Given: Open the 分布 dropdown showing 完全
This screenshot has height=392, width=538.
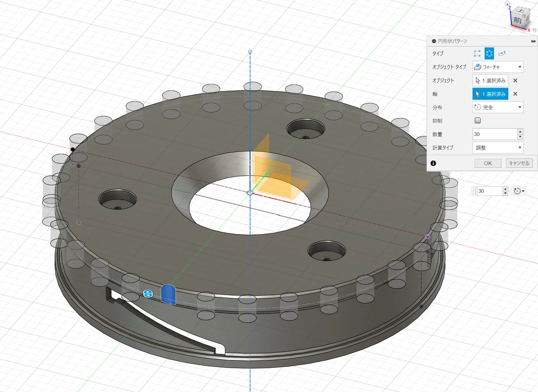Looking at the screenshot, I should tap(498, 107).
